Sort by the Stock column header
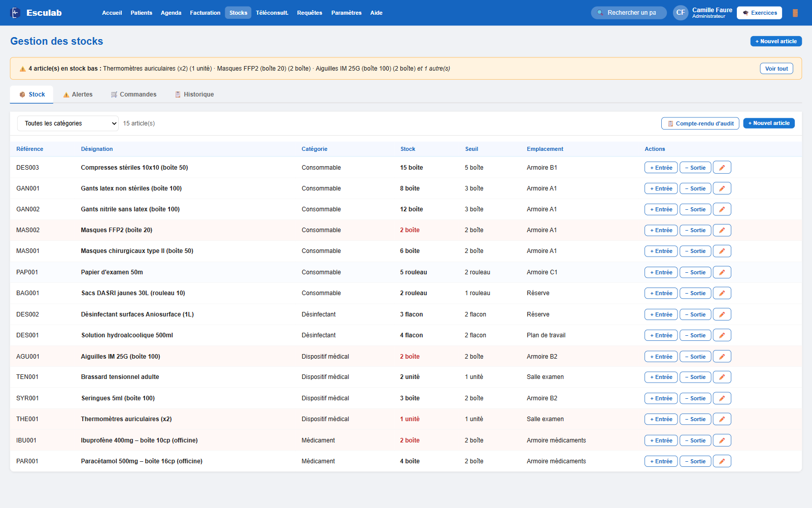812x508 pixels. coord(408,149)
